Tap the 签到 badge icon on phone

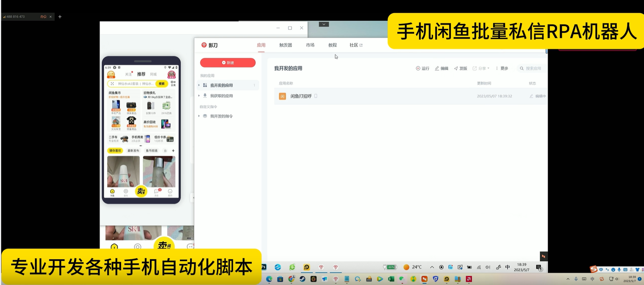coord(111,74)
